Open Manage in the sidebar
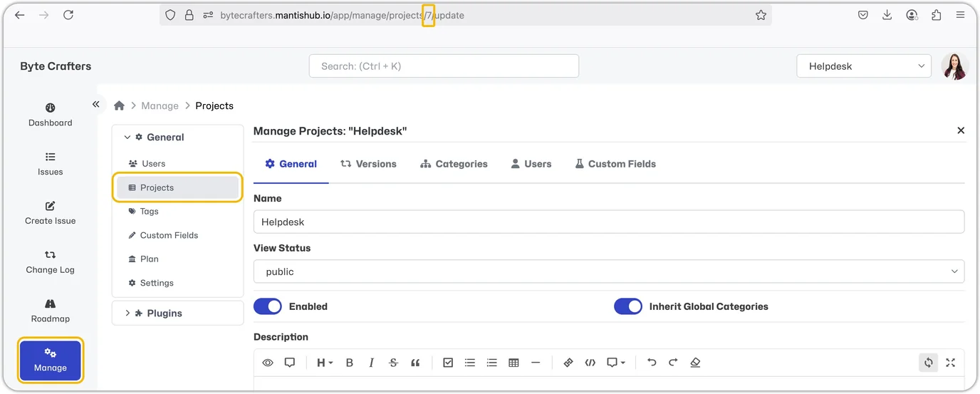This screenshot has height=394, width=980. [50, 360]
